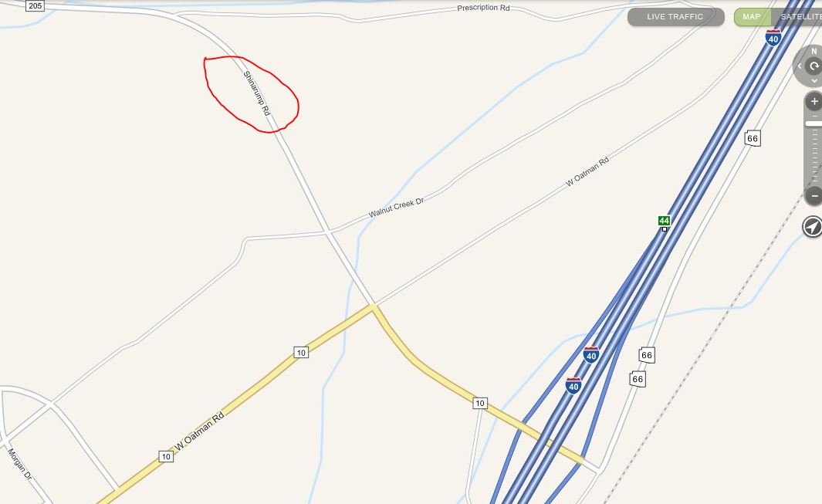Pan the map left with compass arrow
Viewport: 822px width, 504px height.
[x=800, y=66]
